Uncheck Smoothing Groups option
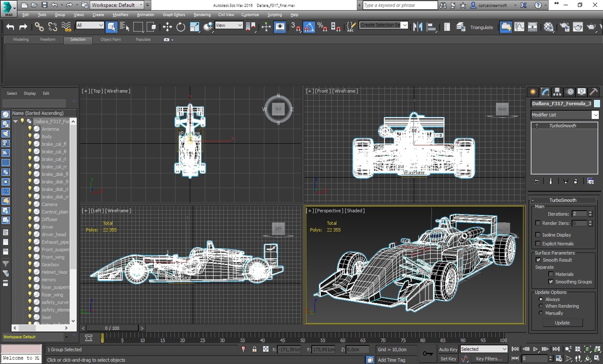Image resolution: width=603 pixels, height=364 pixels. click(551, 281)
